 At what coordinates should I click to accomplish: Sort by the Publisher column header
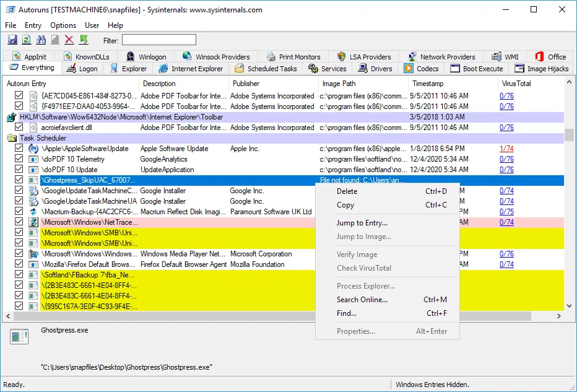[273, 84]
